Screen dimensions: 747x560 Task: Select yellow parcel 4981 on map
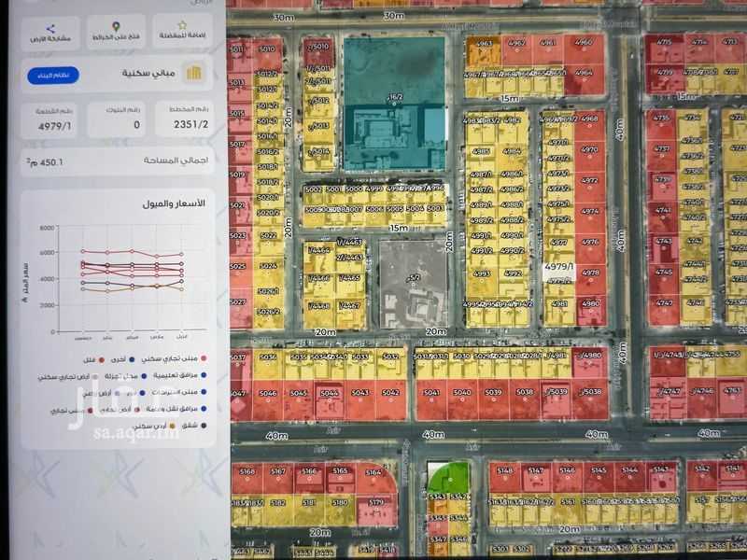(x=559, y=311)
